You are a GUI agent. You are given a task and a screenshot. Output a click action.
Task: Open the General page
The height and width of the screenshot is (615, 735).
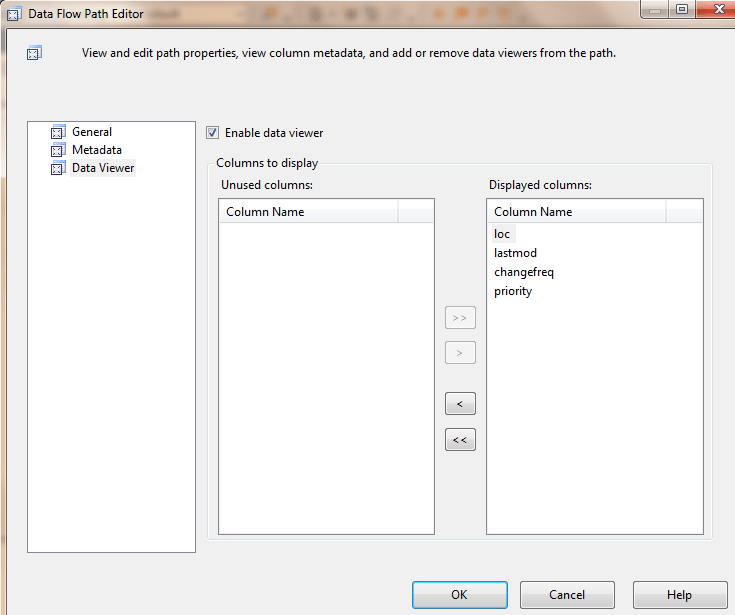[92, 132]
